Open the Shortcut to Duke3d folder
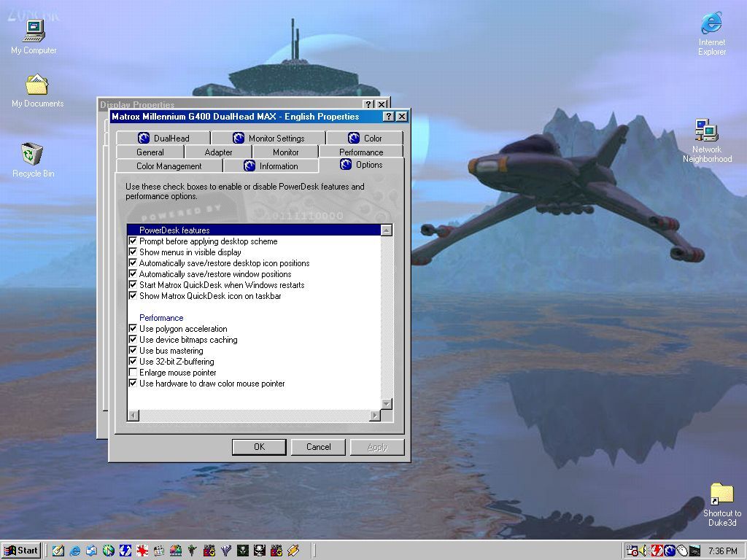747x560 pixels. tap(721, 494)
